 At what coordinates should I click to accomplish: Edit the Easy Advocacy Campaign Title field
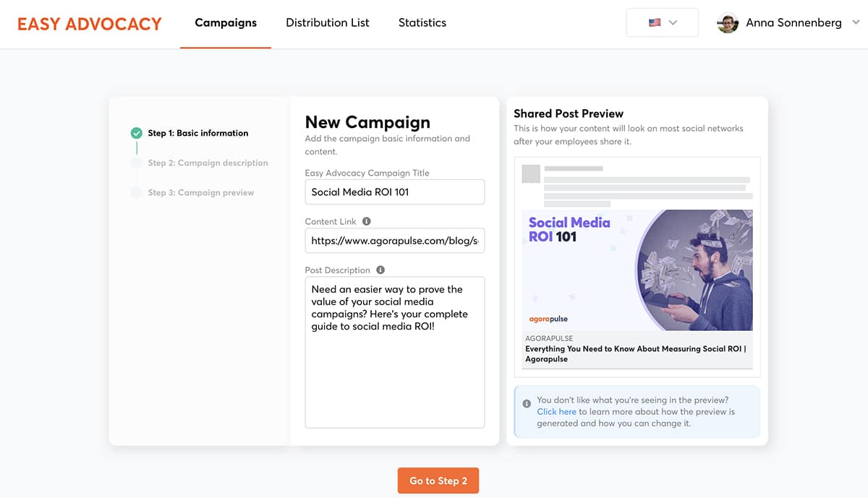(395, 192)
